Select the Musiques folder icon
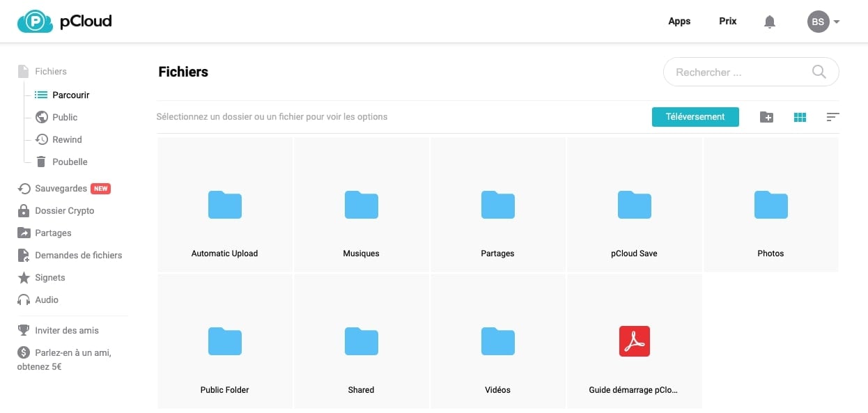The width and height of the screenshot is (868, 413). pyautogui.click(x=362, y=205)
